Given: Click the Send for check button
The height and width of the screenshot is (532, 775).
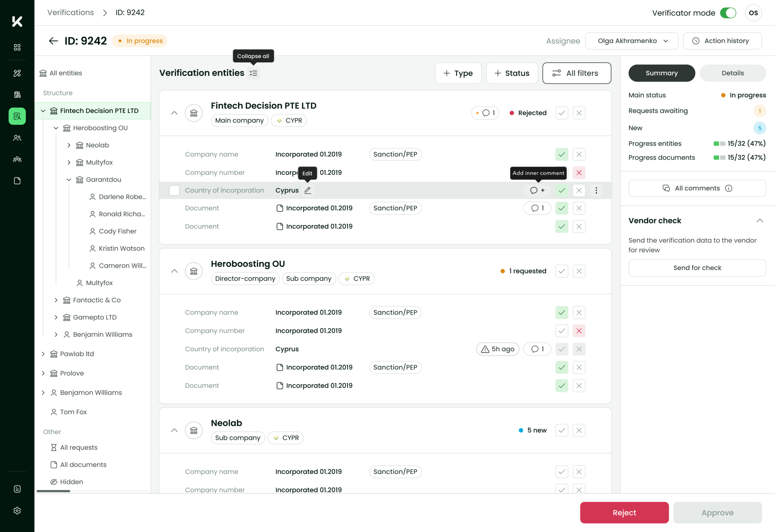Looking at the screenshot, I should click(697, 268).
